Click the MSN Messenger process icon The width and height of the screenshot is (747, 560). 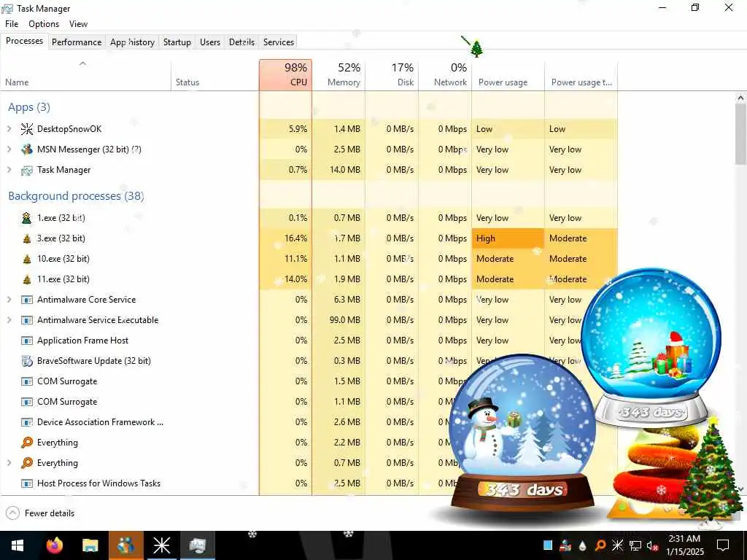(27, 149)
